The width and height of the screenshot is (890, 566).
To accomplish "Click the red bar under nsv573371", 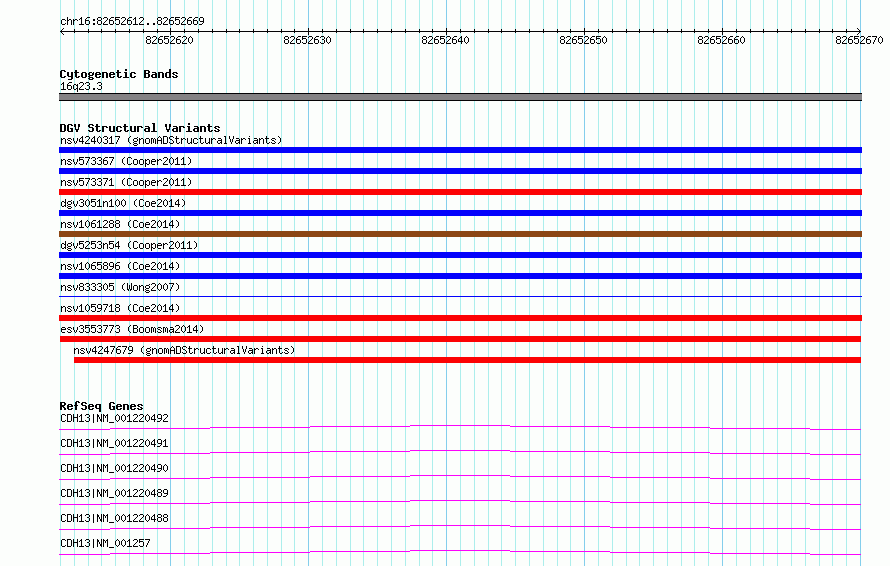I will coord(460,192).
